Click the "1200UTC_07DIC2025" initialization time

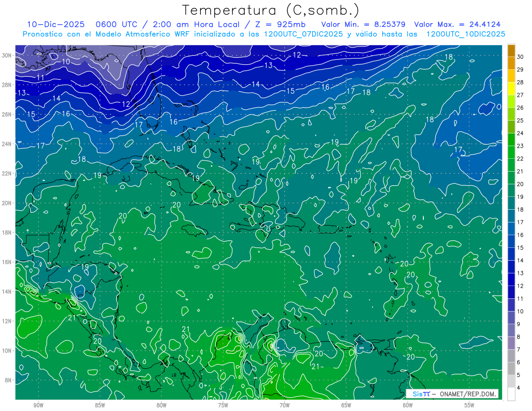point(303,34)
